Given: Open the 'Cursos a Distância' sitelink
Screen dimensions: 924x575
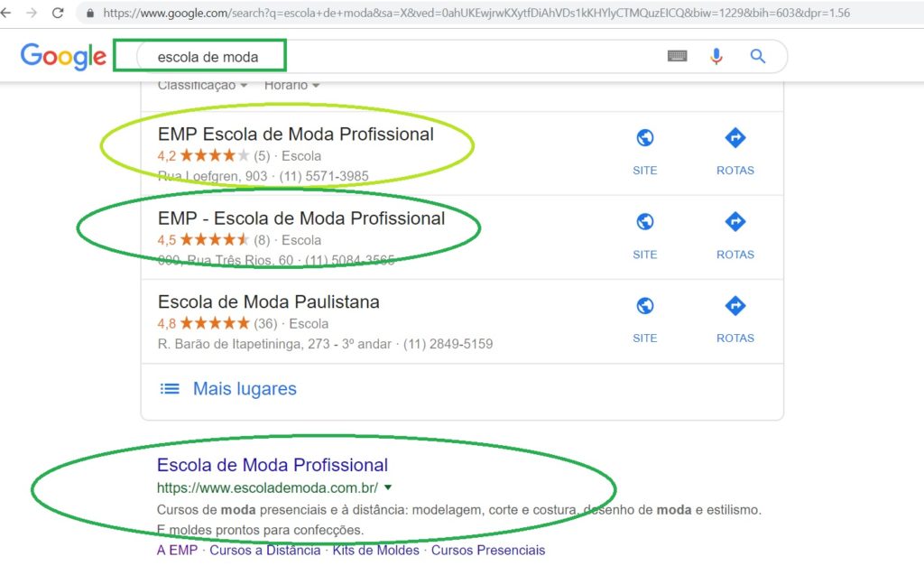Looking at the screenshot, I should (x=265, y=551).
